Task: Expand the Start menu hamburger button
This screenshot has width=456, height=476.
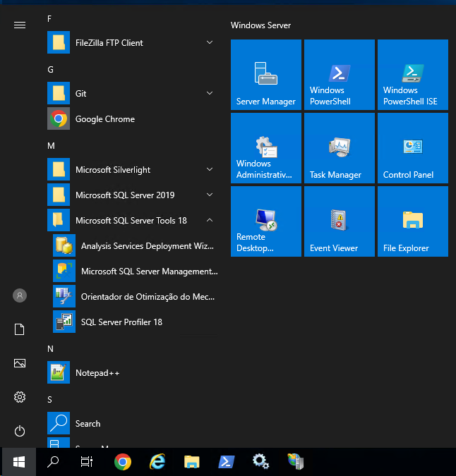Action: click(x=20, y=25)
